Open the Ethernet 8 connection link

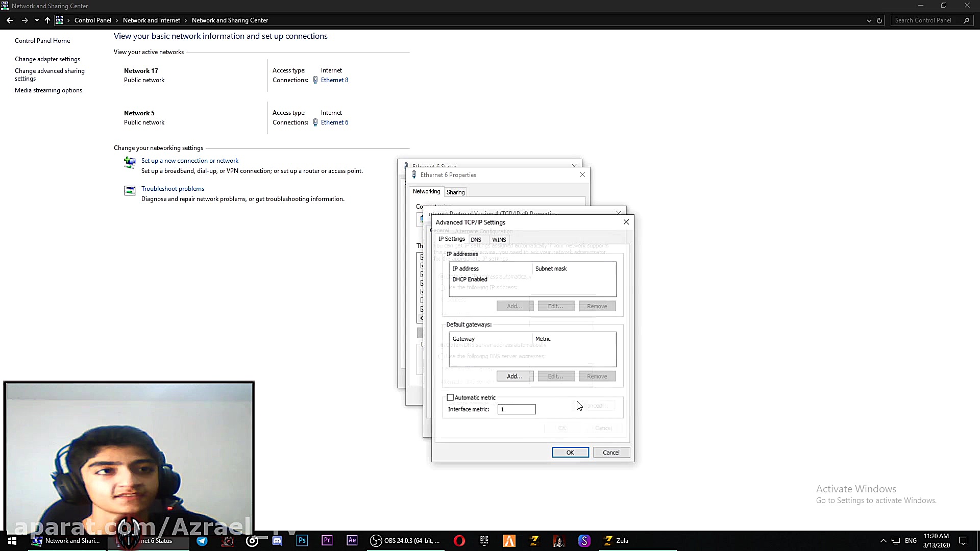pos(334,80)
